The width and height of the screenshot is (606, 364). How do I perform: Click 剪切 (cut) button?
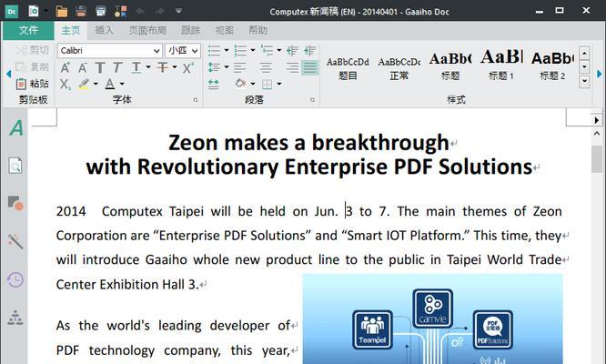(33, 50)
